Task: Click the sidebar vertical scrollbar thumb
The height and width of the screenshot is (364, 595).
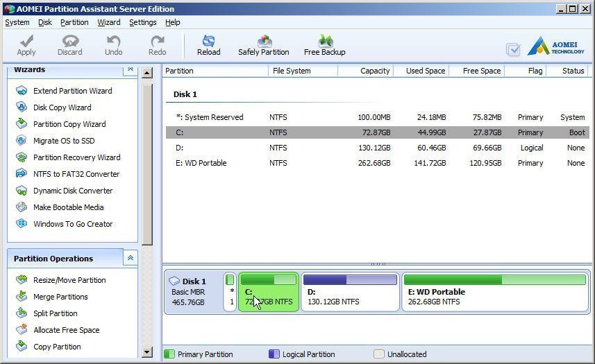Action: tap(147, 165)
